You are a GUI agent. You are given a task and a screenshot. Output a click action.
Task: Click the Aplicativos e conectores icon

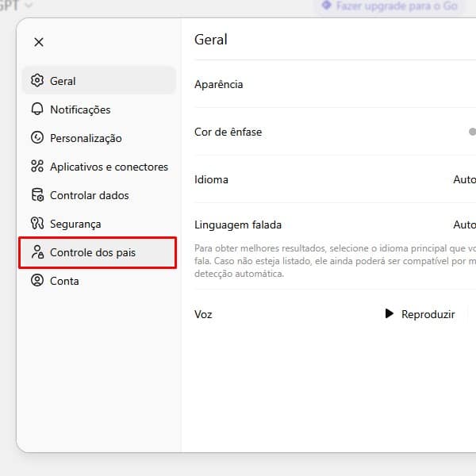[37, 167]
